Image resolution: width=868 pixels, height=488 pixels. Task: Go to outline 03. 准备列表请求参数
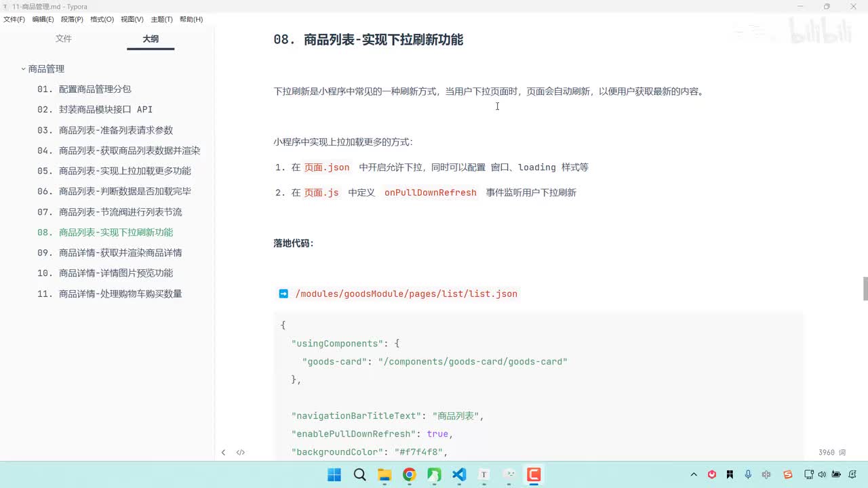pos(105,130)
